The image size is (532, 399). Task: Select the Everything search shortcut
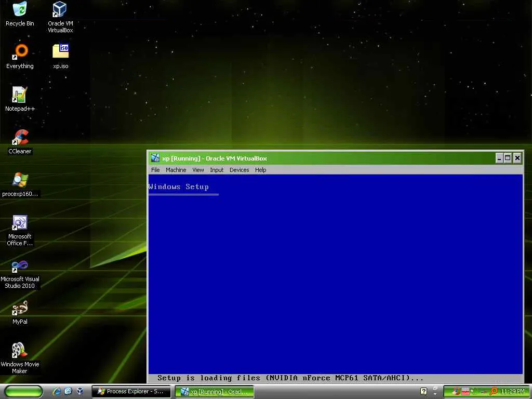[20, 56]
